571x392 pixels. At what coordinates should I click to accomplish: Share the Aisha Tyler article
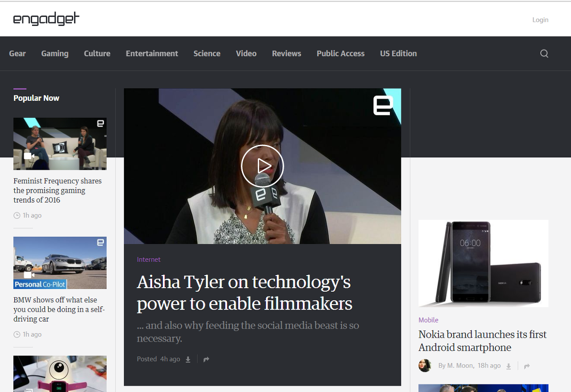coord(206,359)
